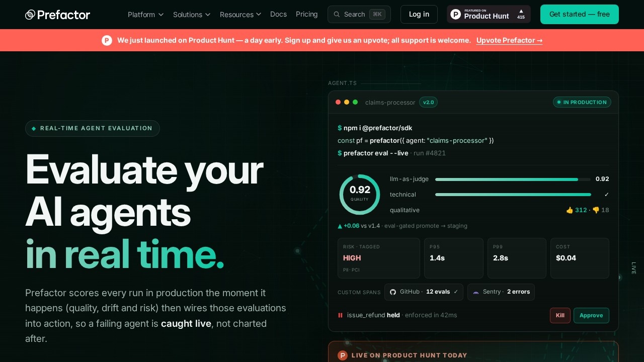Viewport: 644px width, 362px height.
Task: Click the In Production status badge
Action: coord(582,102)
